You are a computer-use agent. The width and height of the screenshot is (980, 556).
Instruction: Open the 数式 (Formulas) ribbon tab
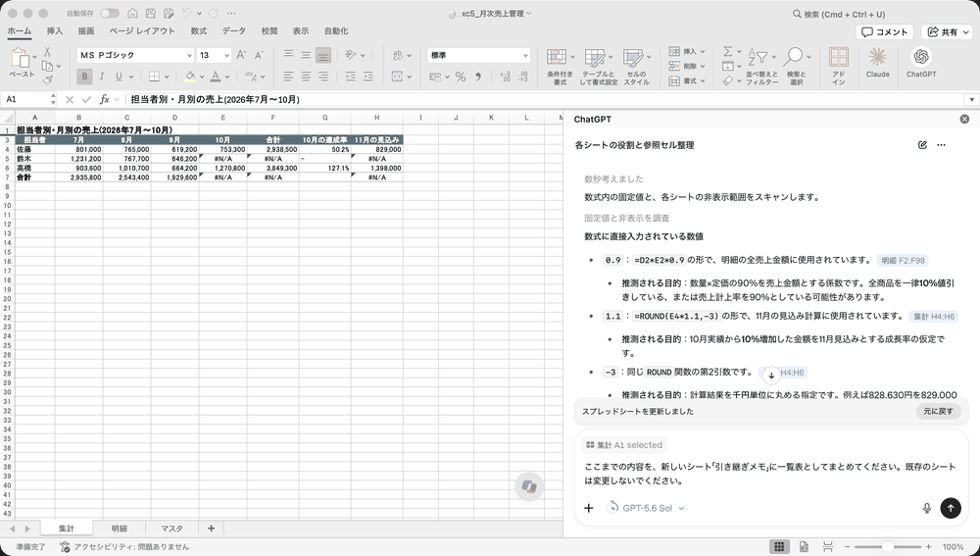199,30
